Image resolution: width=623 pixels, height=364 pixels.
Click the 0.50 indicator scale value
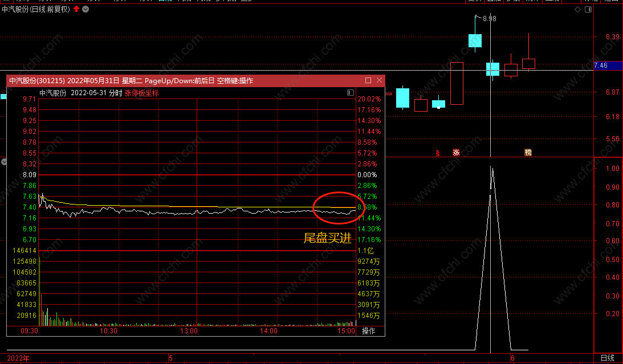tap(612, 259)
